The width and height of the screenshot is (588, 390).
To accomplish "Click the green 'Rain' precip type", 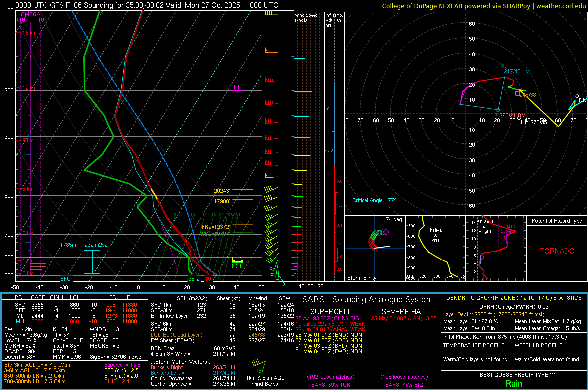I will (x=514, y=383).
